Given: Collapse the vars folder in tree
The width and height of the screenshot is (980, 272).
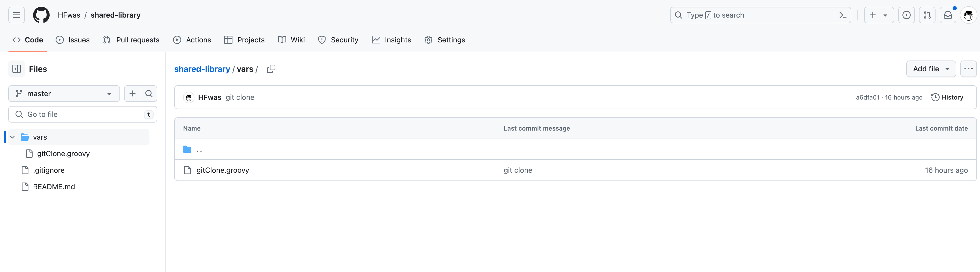Looking at the screenshot, I should tap(13, 137).
